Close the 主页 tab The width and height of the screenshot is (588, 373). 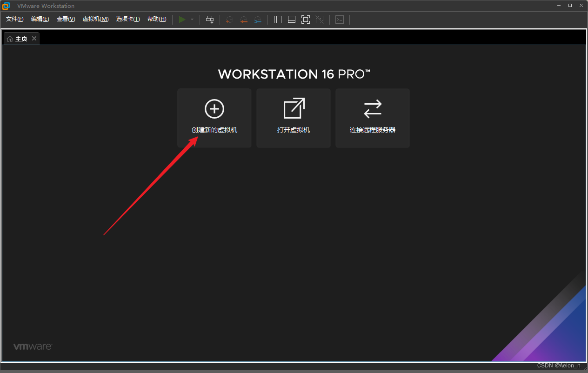coord(34,38)
